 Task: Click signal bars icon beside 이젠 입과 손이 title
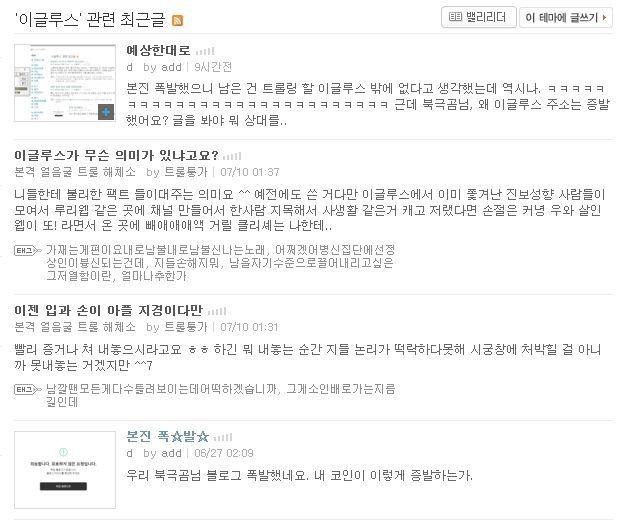pyautogui.click(x=217, y=311)
